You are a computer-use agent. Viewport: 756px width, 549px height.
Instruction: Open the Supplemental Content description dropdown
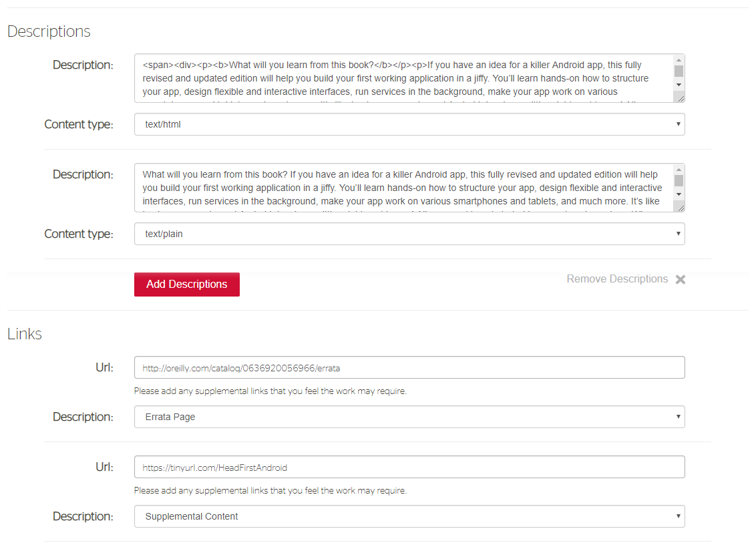(409, 516)
